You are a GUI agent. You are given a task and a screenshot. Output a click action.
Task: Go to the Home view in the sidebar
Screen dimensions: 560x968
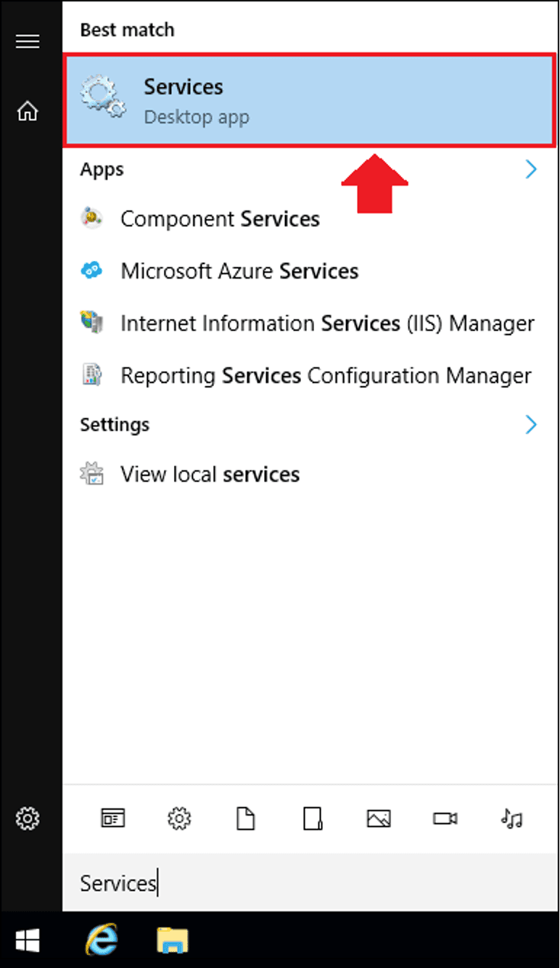tap(28, 112)
